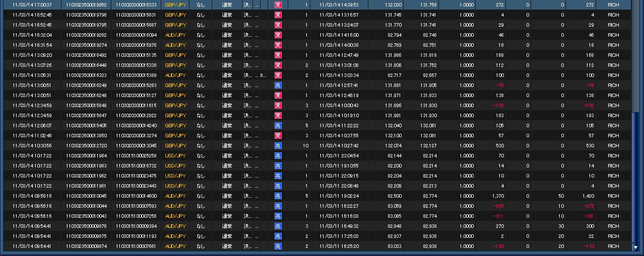The image size is (644, 256).
Task: Click sell icon in row with order 1103023500011961
Action: [278, 186]
